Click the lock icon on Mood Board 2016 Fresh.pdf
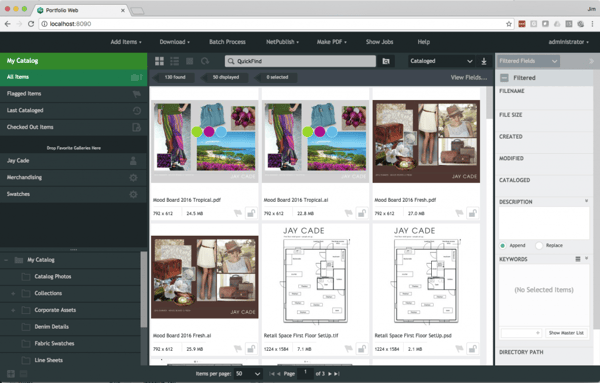The width and height of the screenshot is (600, 383). click(473, 213)
